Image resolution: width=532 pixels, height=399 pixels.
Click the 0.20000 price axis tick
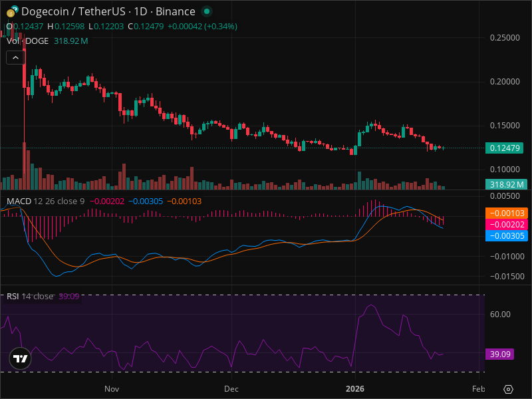pyautogui.click(x=505, y=81)
